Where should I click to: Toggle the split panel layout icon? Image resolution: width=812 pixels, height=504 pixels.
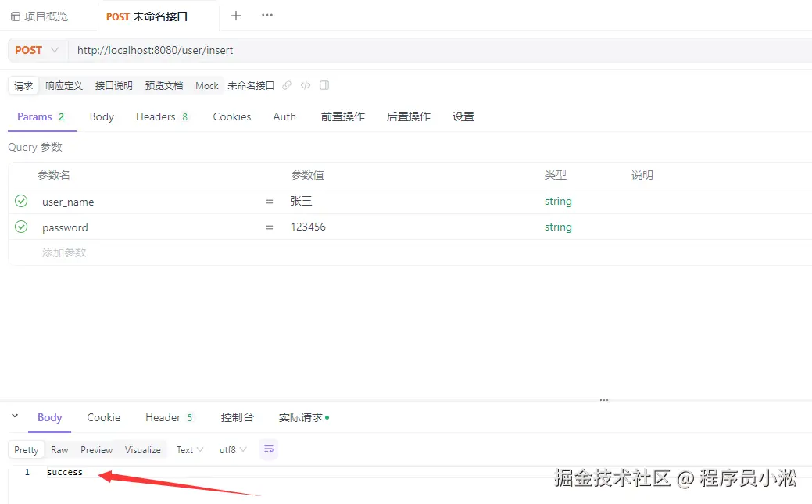[324, 85]
